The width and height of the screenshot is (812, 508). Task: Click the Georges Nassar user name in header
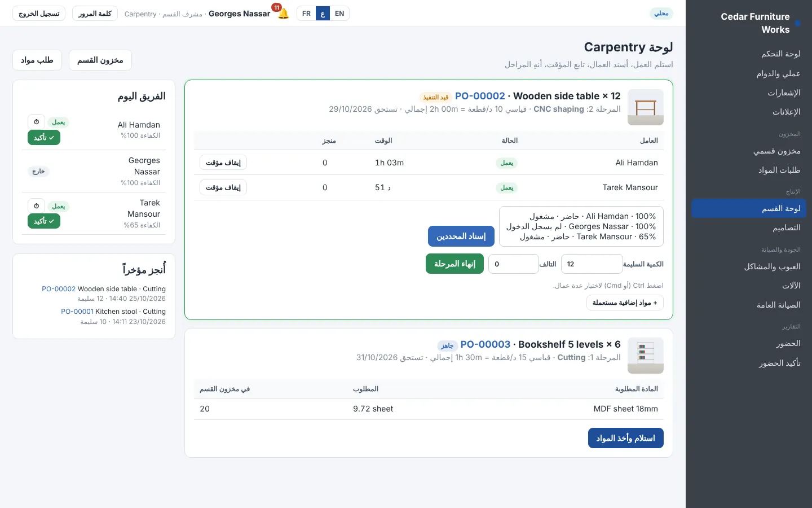click(x=239, y=14)
